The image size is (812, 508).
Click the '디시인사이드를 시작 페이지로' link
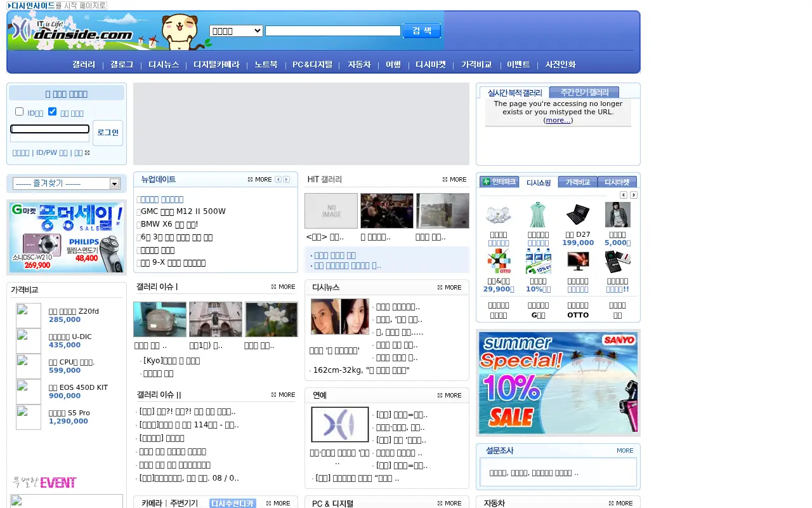click(57, 6)
